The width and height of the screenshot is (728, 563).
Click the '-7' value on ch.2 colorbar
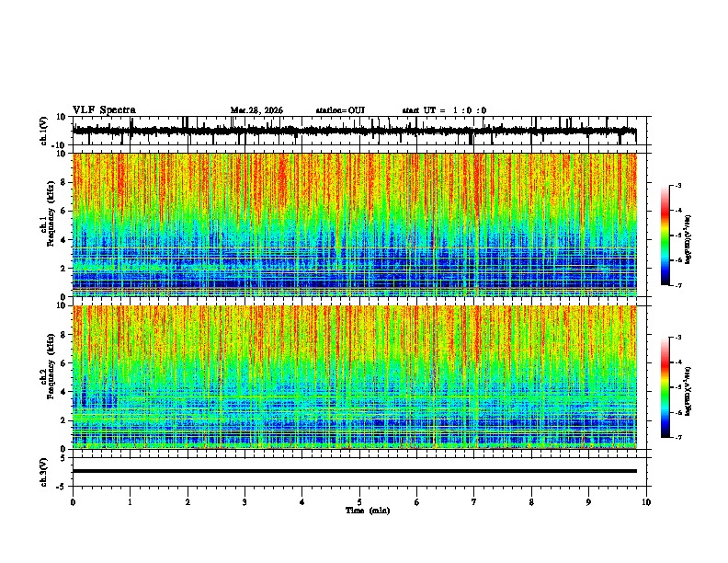(x=677, y=438)
